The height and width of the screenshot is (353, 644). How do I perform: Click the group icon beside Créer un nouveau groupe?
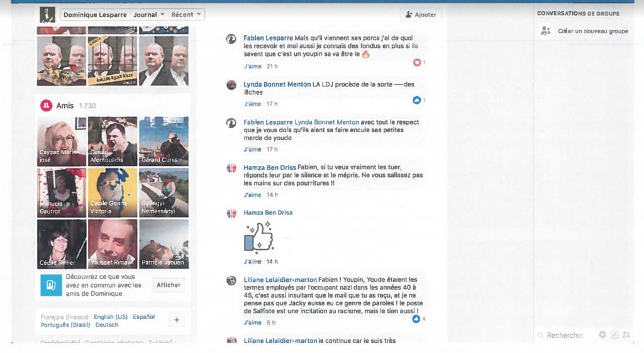pyautogui.click(x=545, y=31)
